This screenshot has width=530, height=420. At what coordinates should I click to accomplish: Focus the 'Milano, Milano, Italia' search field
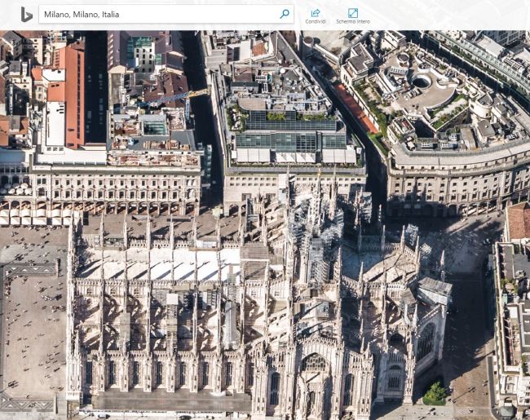click(166, 14)
